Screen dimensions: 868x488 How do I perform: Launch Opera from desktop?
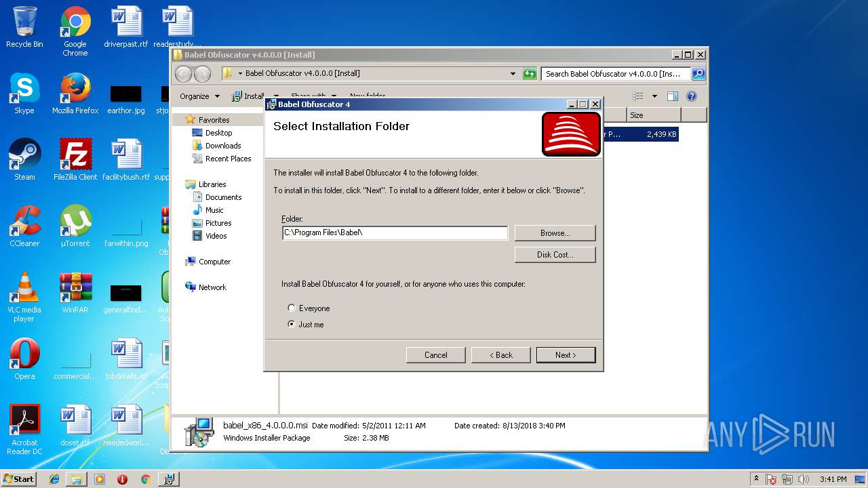pos(24,360)
